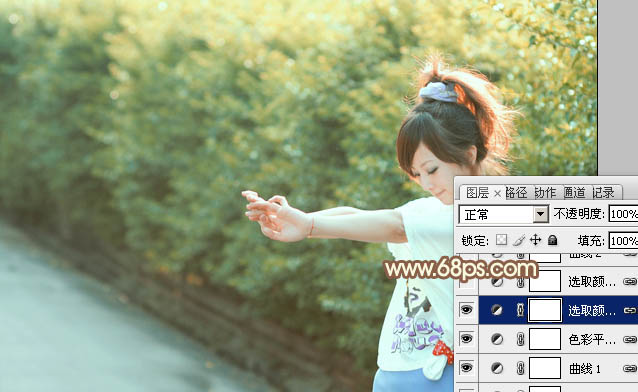Click the adjustment icon of 色彩平... layer

(x=496, y=339)
